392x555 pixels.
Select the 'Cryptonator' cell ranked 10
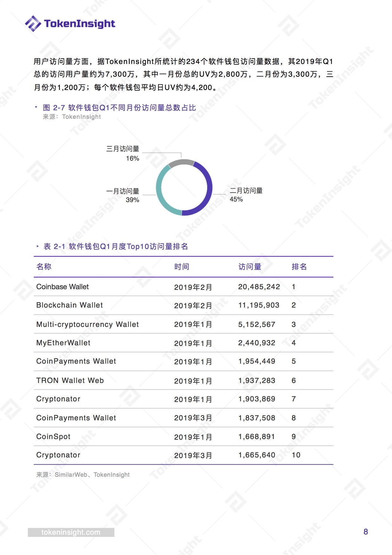pyautogui.click(x=58, y=455)
